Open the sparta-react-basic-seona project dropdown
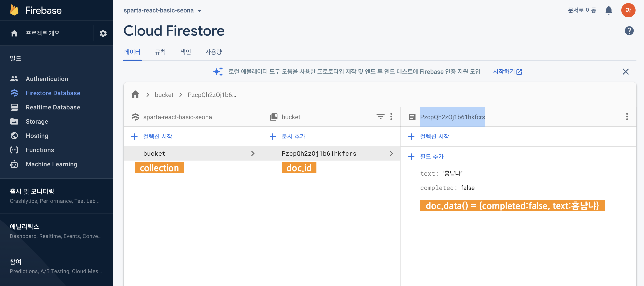 coord(163,10)
